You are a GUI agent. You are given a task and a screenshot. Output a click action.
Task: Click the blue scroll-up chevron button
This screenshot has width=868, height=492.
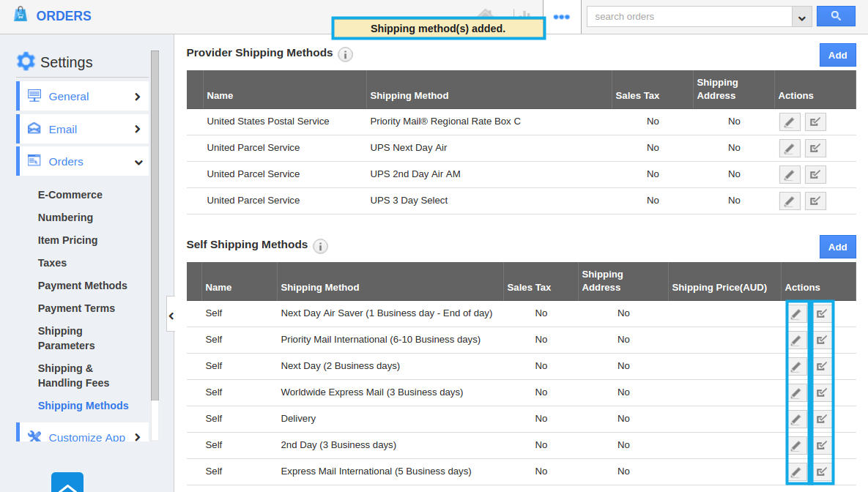pyautogui.click(x=67, y=482)
